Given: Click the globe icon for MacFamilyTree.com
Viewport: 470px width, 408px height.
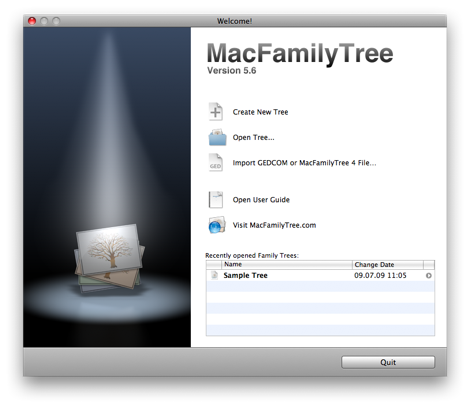Looking at the screenshot, I should coord(217,225).
